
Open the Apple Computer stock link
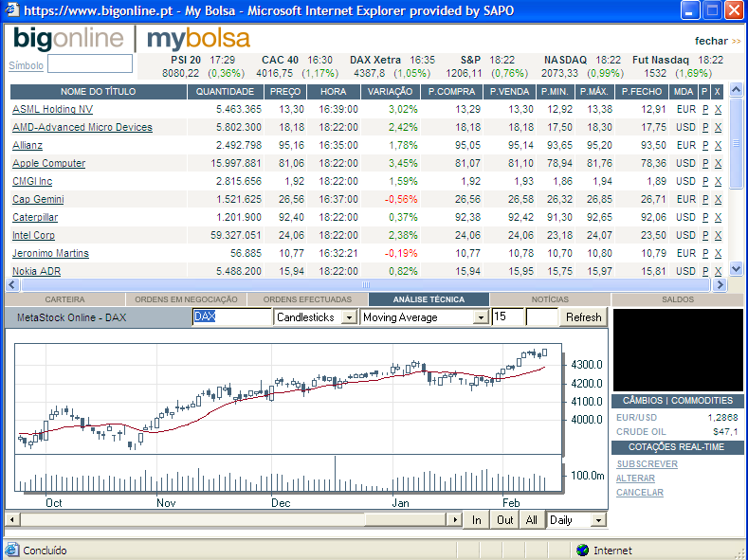click(x=48, y=163)
